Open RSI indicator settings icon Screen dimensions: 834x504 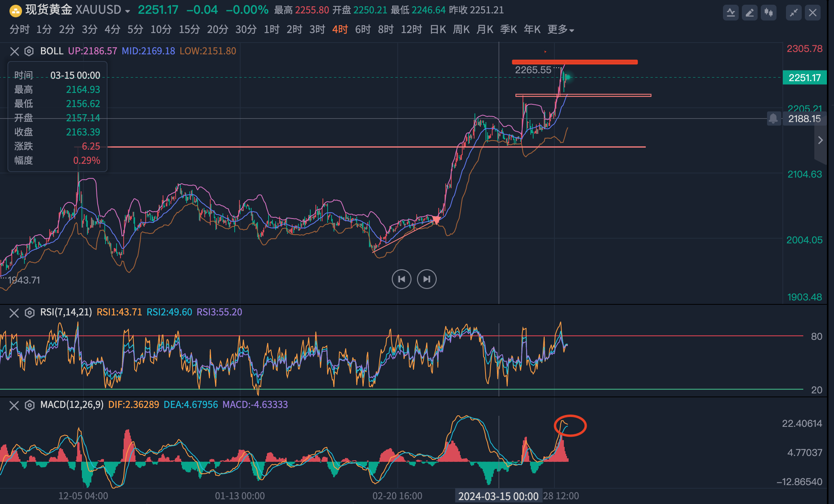(x=30, y=313)
